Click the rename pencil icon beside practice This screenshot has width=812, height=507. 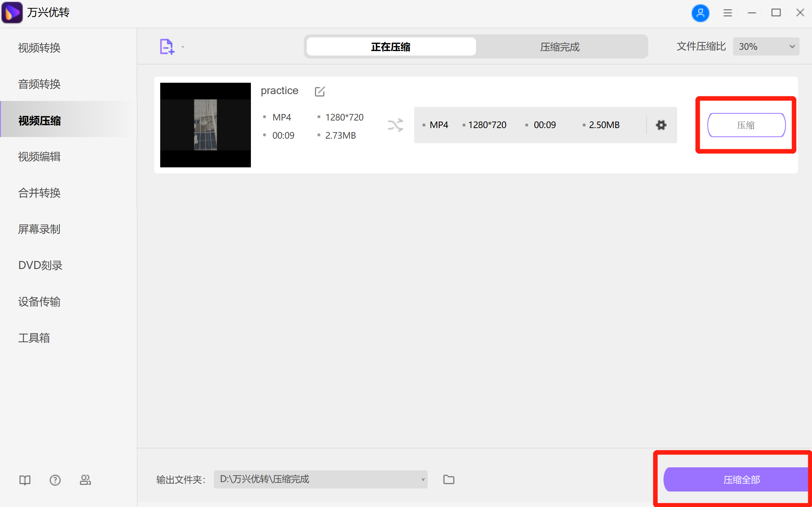coord(320,91)
